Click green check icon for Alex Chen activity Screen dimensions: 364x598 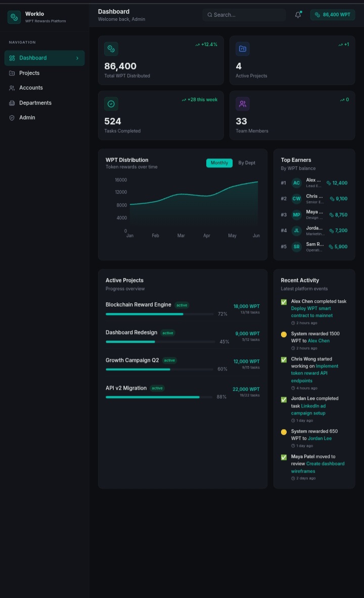point(284,302)
